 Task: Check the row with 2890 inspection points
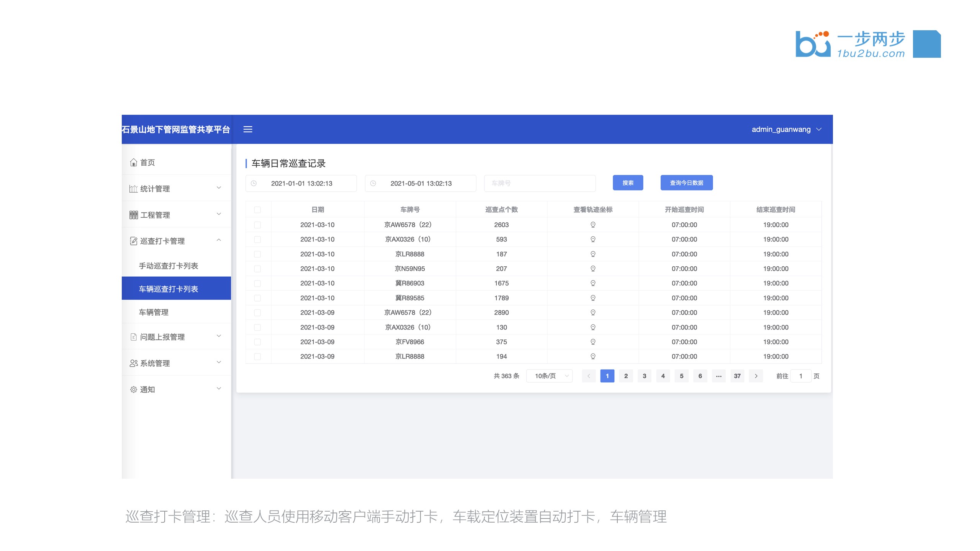257,313
